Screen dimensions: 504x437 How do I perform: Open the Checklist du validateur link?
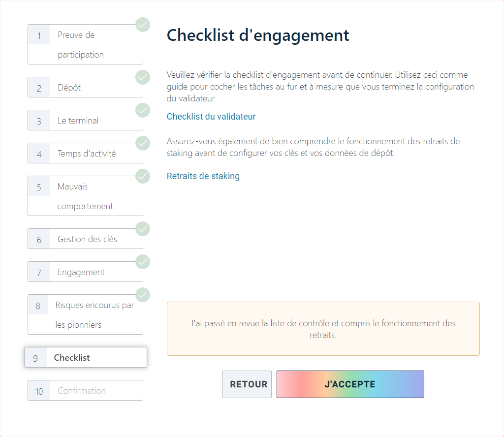pos(211,117)
